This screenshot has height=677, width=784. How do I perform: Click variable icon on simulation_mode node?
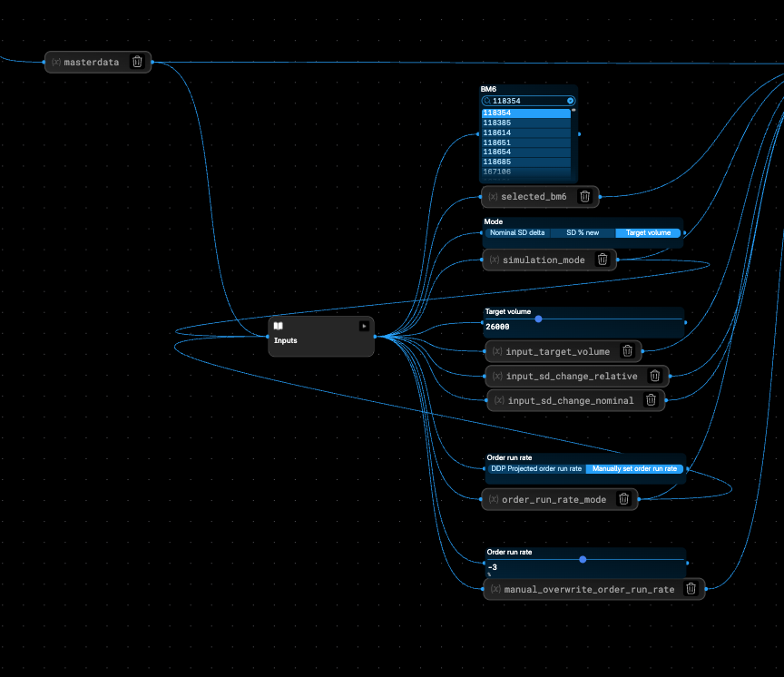pos(495,260)
